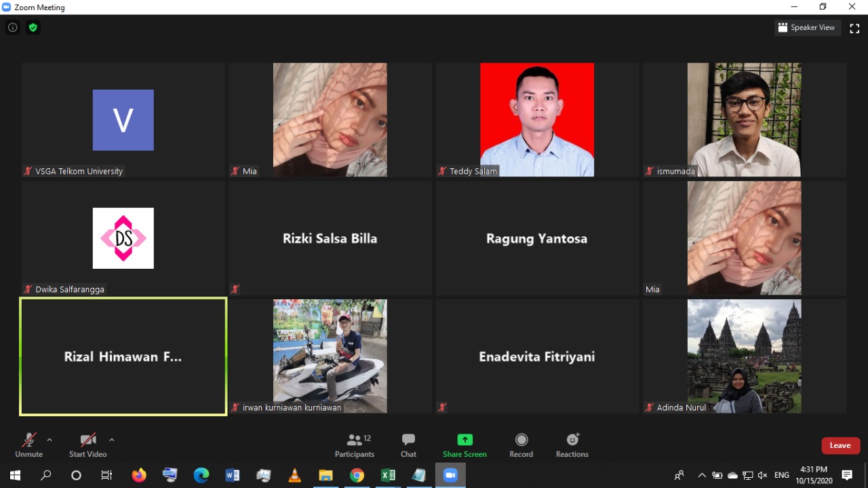868x488 pixels.
Task: Open the meeting information icon
Action: (12, 28)
